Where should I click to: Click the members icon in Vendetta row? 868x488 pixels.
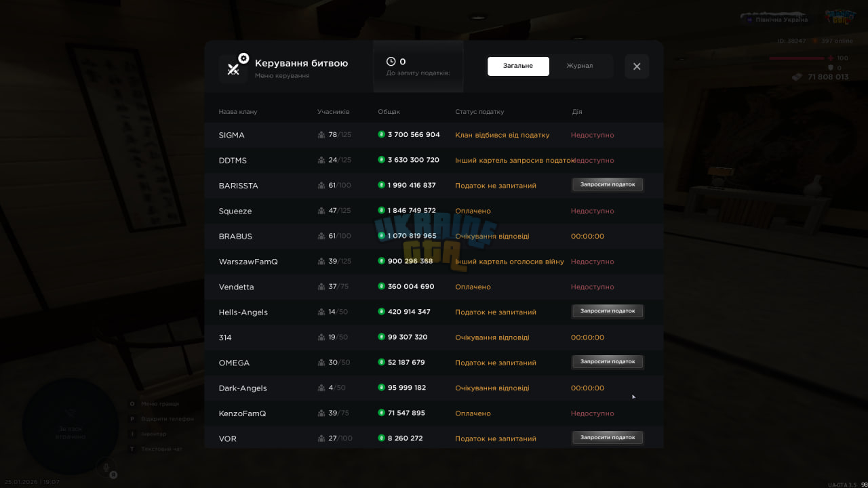tap(321, 287)
